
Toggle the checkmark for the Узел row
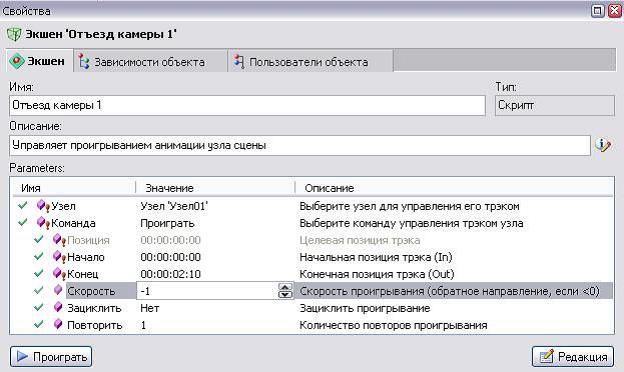(23, 206)
